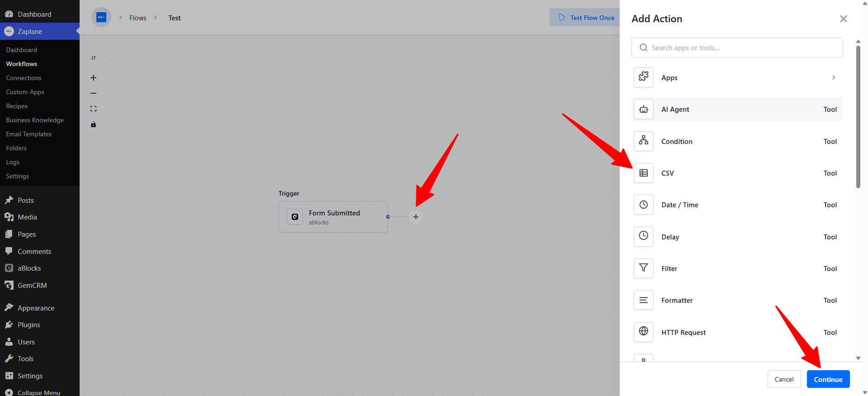868x396 pixels.
Task: Open Custom Apps menu item
Action: (25, 92)
